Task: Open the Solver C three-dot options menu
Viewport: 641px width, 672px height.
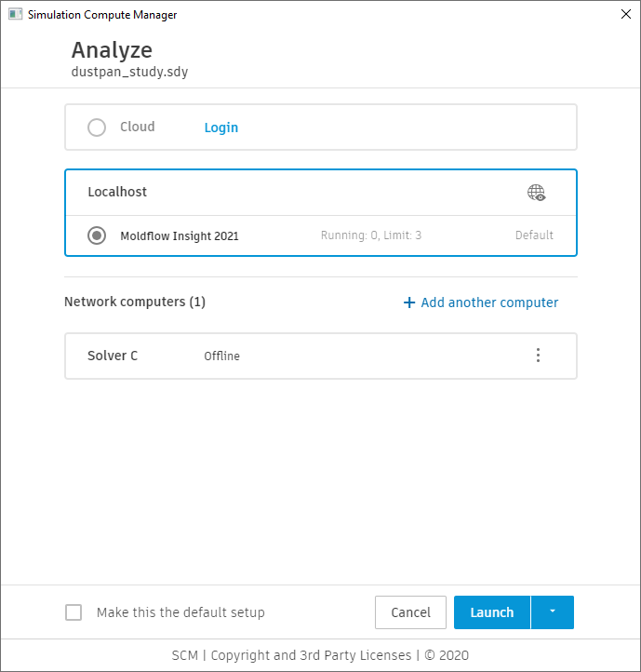Action: (x=538, y=356)
